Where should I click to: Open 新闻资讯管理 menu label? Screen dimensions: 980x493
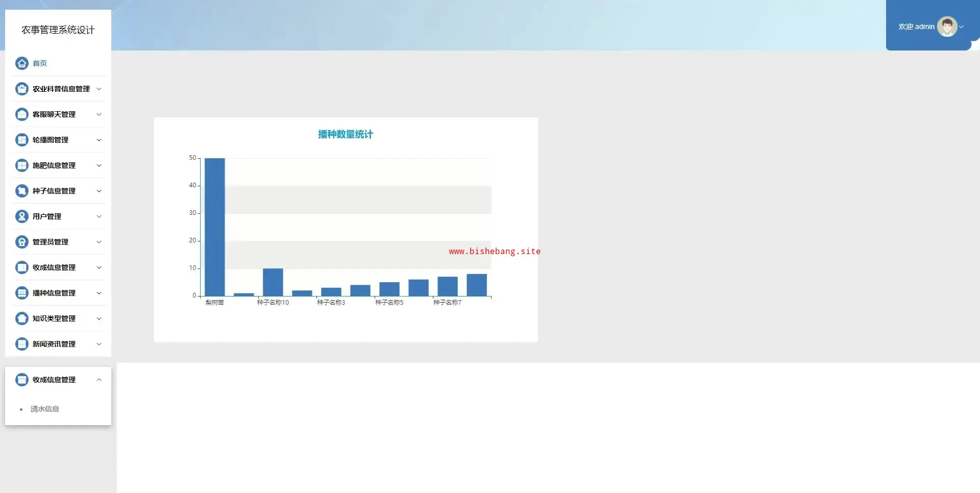[x=54, y=344]
